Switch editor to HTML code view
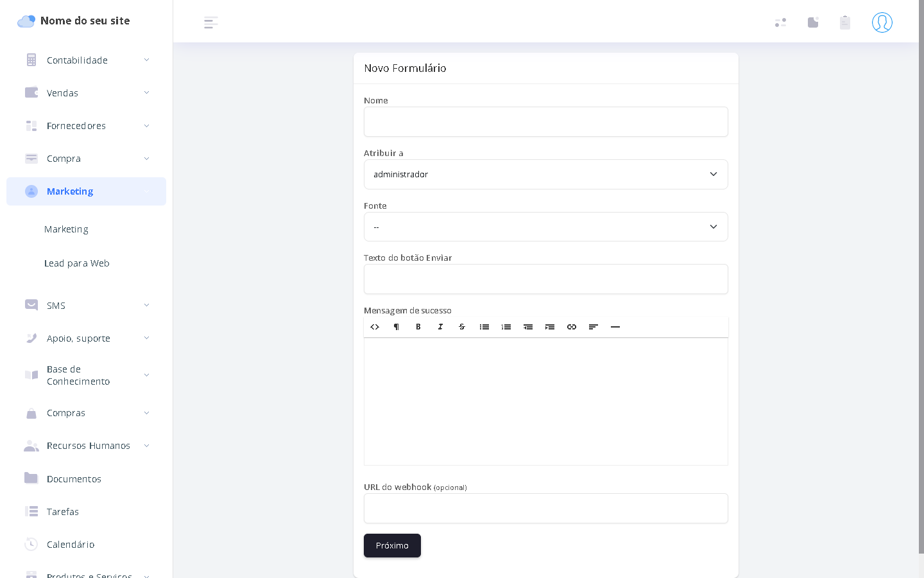Image resolution: width=924 pixels, height=578 pixels. click(x=375, y=327)
